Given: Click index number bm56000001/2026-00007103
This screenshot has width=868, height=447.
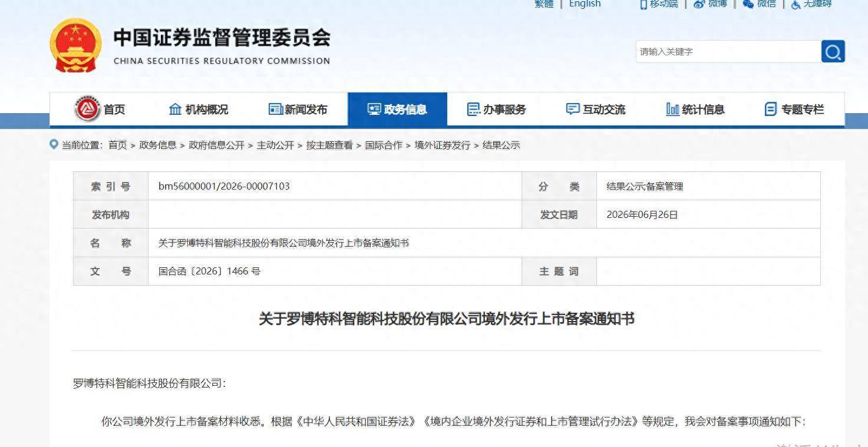Looking at the screenshot, I should coord(224,186).
